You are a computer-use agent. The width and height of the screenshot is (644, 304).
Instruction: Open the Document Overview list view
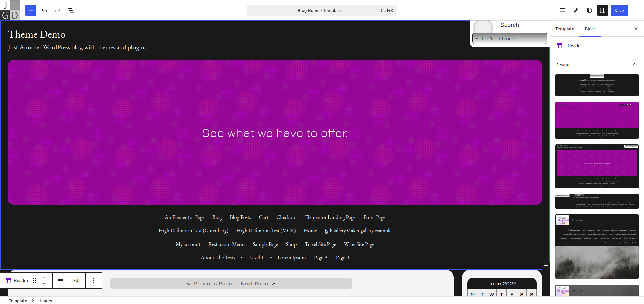[71, 10]
